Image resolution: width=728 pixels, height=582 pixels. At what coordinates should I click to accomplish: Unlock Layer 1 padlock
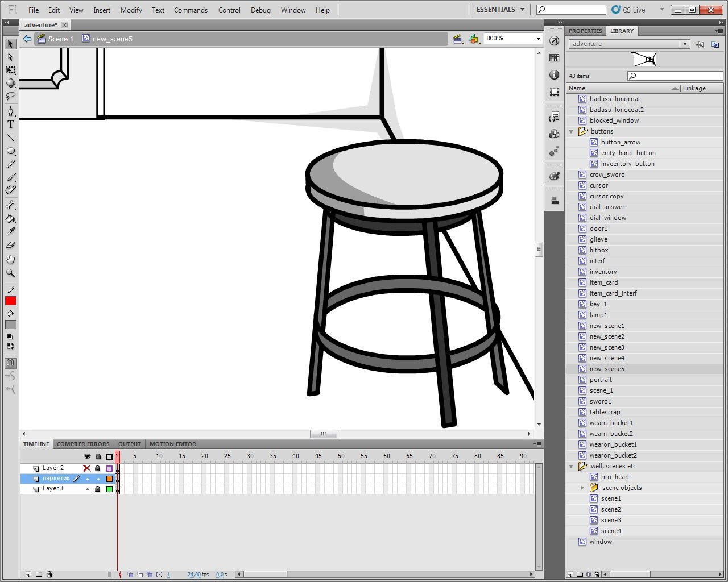[98, 489]
